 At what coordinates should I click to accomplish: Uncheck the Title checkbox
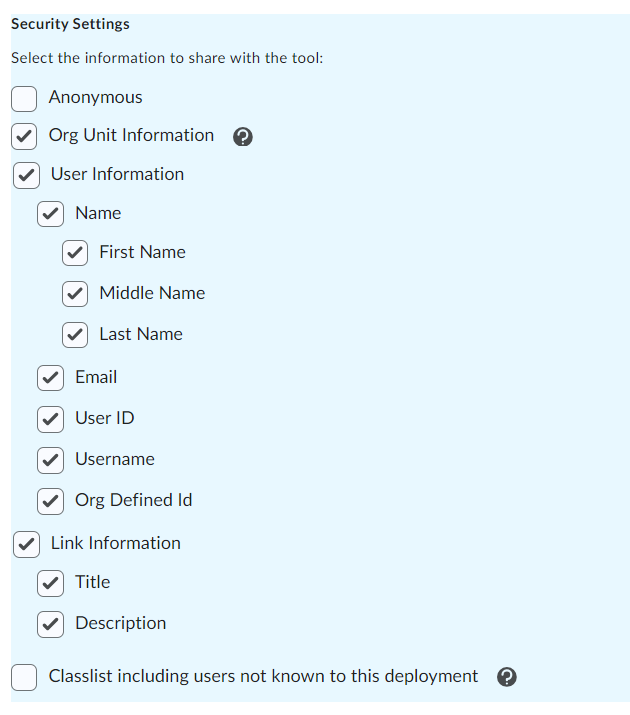tap(51, 583)
